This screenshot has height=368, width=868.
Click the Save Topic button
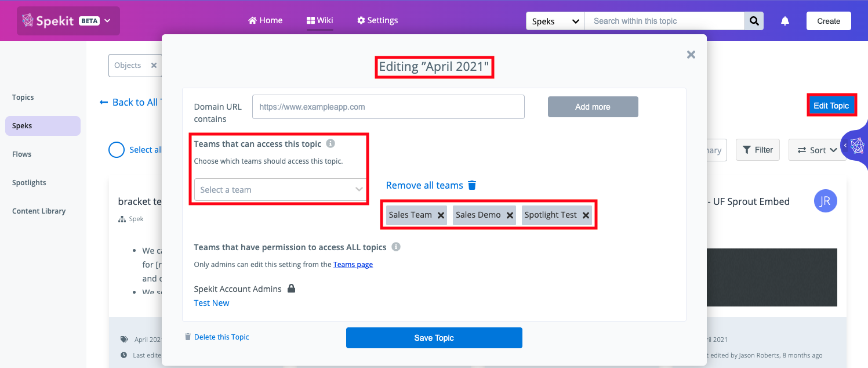pos(434,338)
